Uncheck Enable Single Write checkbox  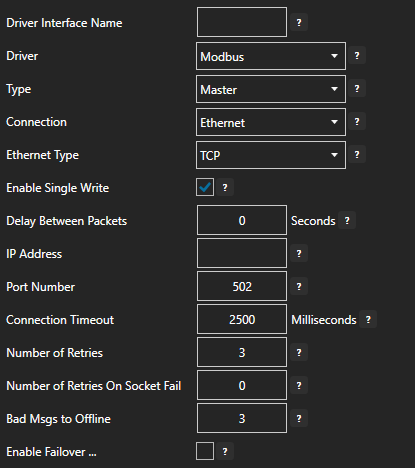pyautogui.click(x=205, y=187)
